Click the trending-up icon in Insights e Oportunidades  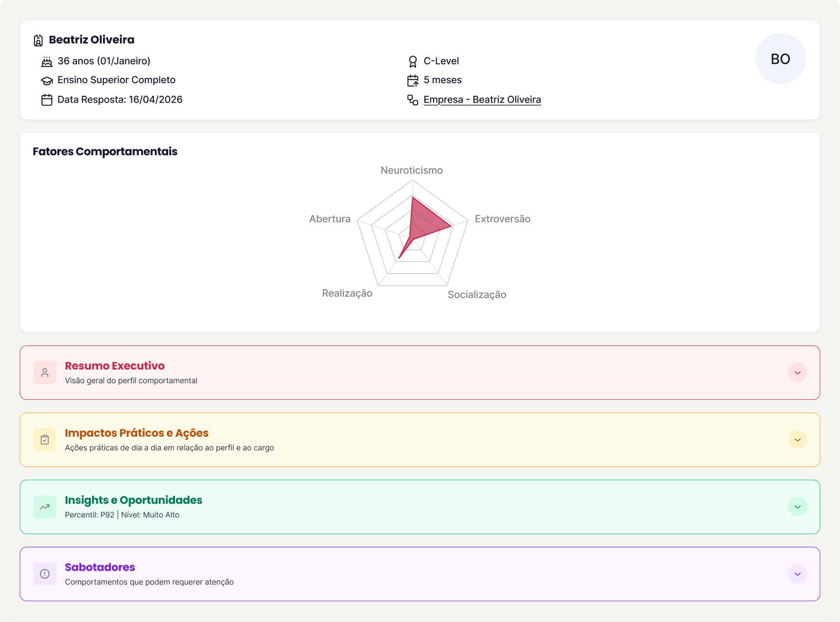45,507
